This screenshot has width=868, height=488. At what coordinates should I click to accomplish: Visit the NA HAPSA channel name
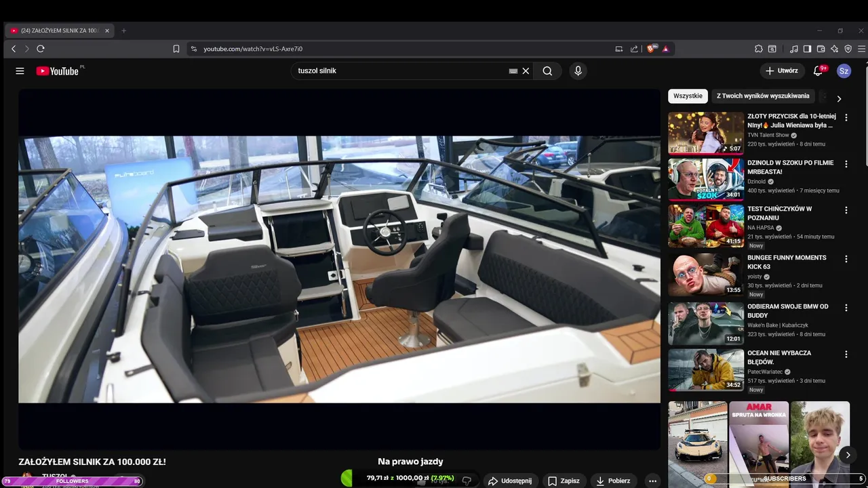[761, 228]
